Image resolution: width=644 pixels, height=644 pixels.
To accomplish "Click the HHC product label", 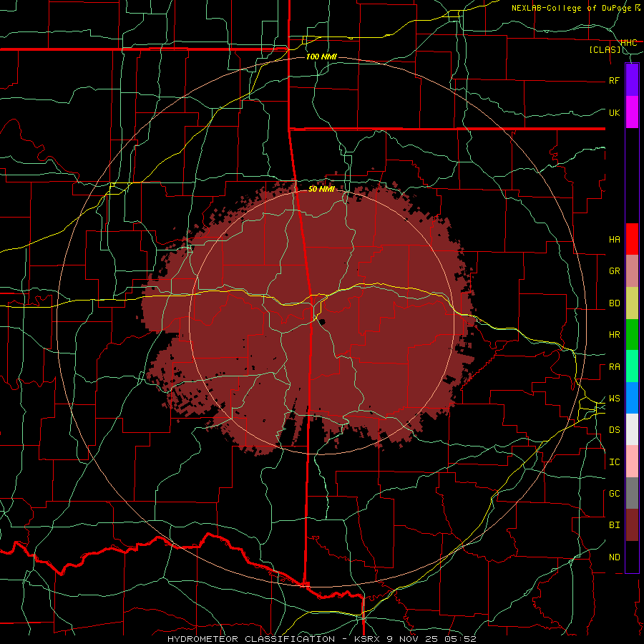I will click(x=628, y=43).
